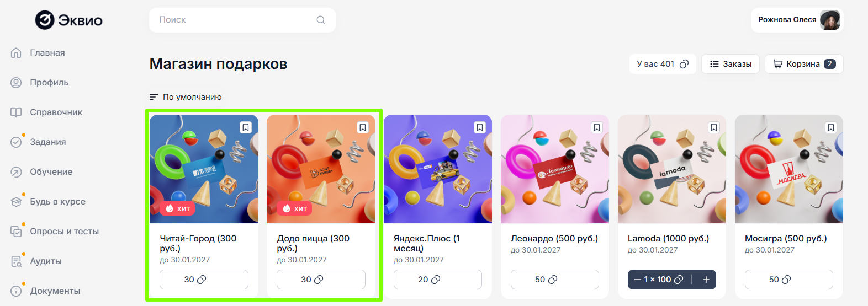Open the Профиль sidebar item

pyautogui.click(x=49, y=83)
